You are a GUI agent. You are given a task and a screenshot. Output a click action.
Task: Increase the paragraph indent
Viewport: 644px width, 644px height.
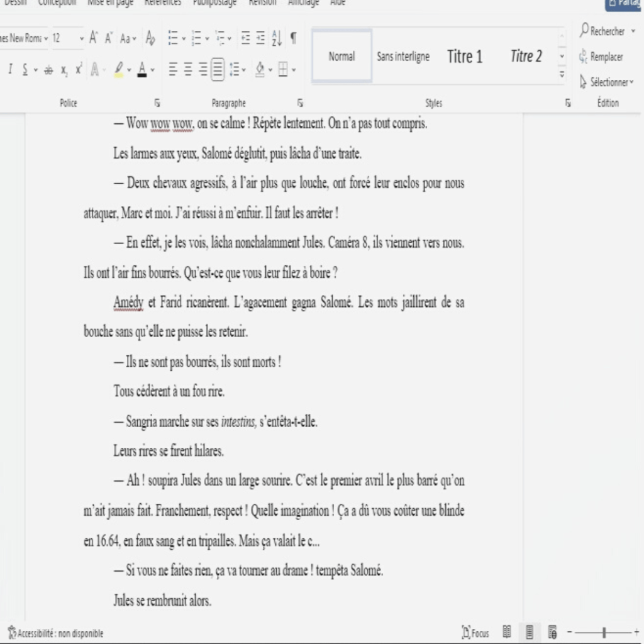pyautogui.click(x=260, y=38)
